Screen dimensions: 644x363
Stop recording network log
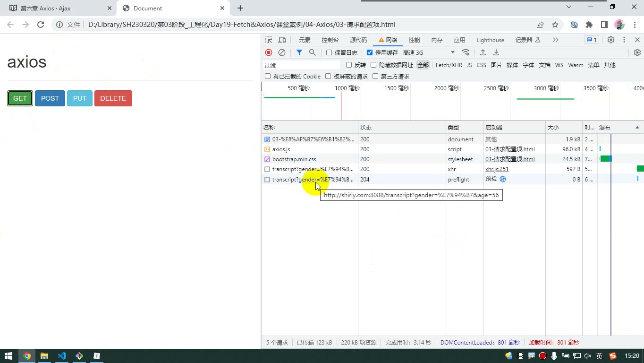(x=269, y=52)
